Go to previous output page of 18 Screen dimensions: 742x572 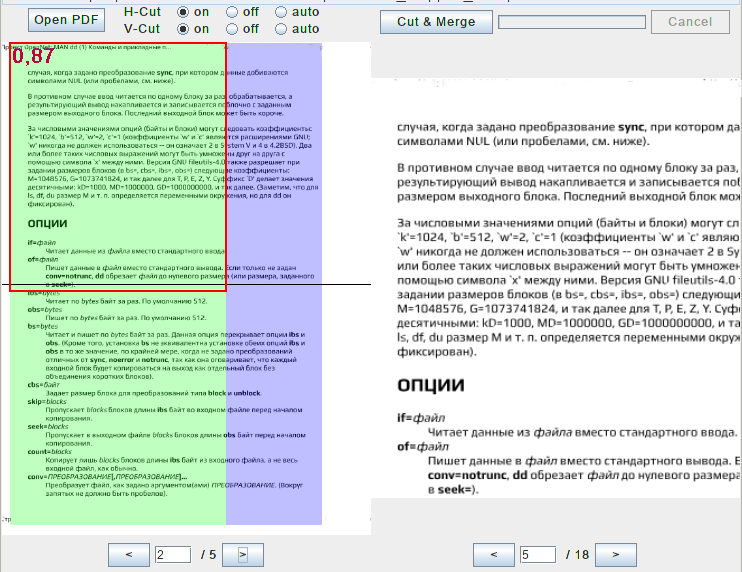(494, 554)
